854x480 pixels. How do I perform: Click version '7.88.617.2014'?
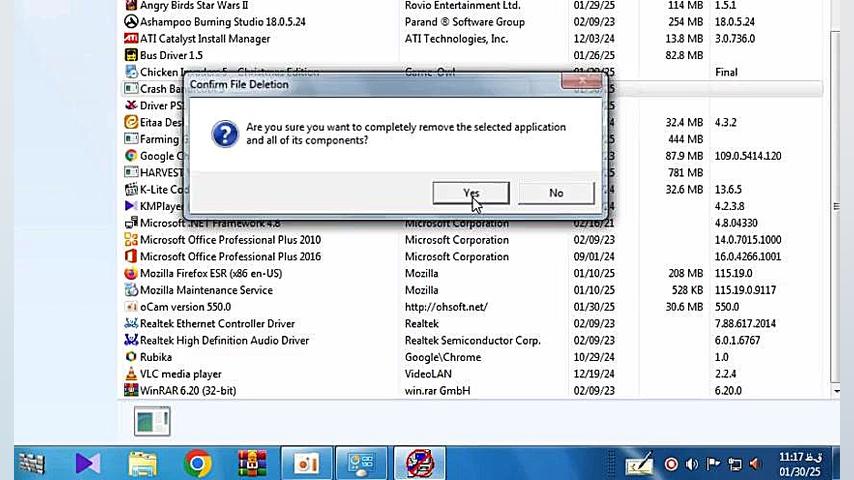point(745,324)
